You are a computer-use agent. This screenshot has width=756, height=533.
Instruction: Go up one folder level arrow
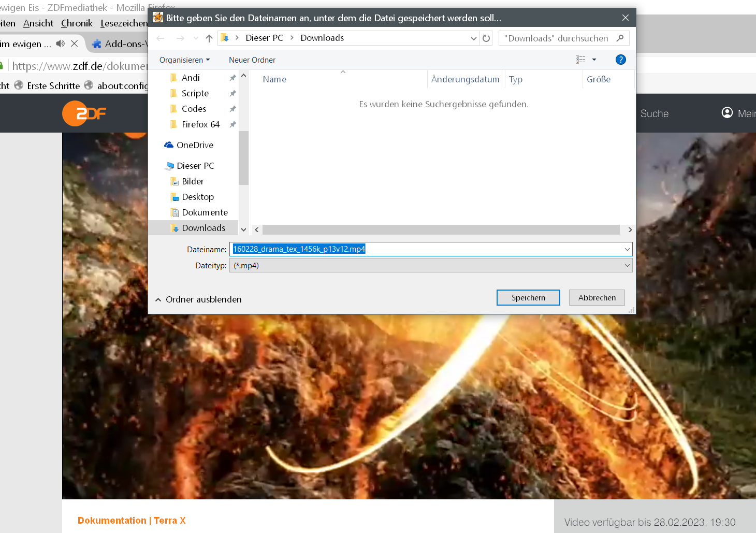pos(209,38)
